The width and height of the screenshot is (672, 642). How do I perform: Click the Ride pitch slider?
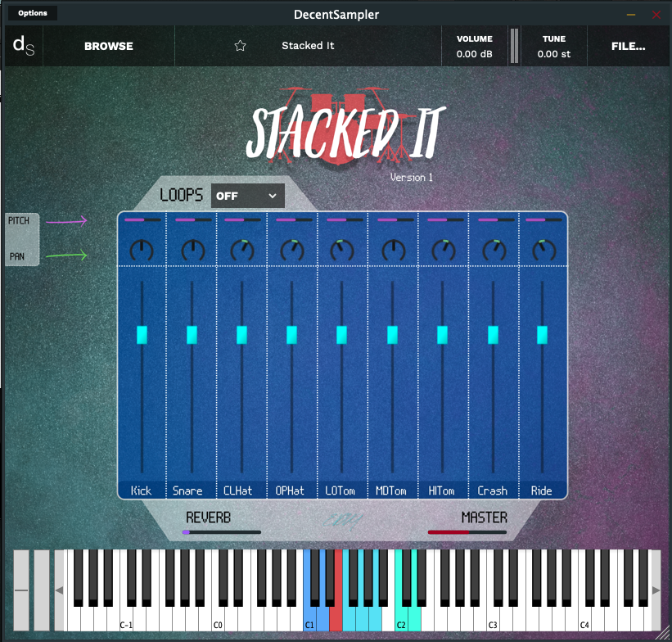pyautogui.click(x=543, y=220)
